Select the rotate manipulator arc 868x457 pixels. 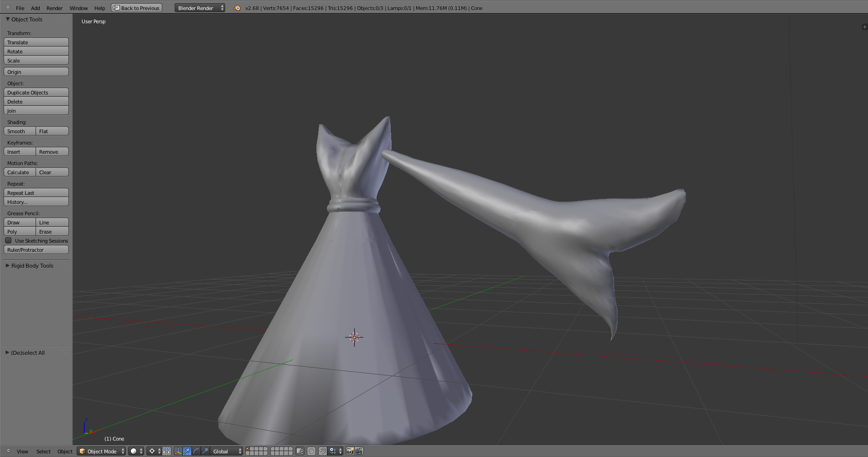196,451
